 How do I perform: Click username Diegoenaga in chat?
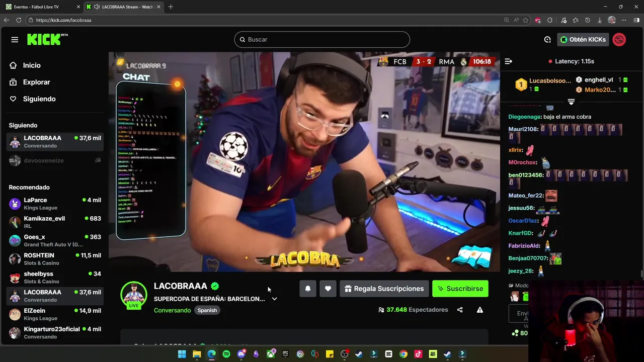click(525, 117)
